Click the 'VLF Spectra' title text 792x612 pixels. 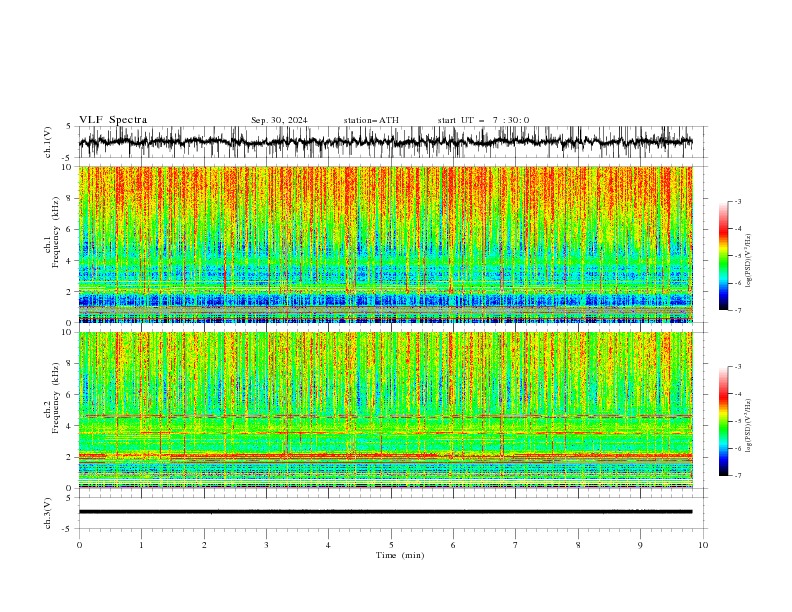[x=113, y=120]
